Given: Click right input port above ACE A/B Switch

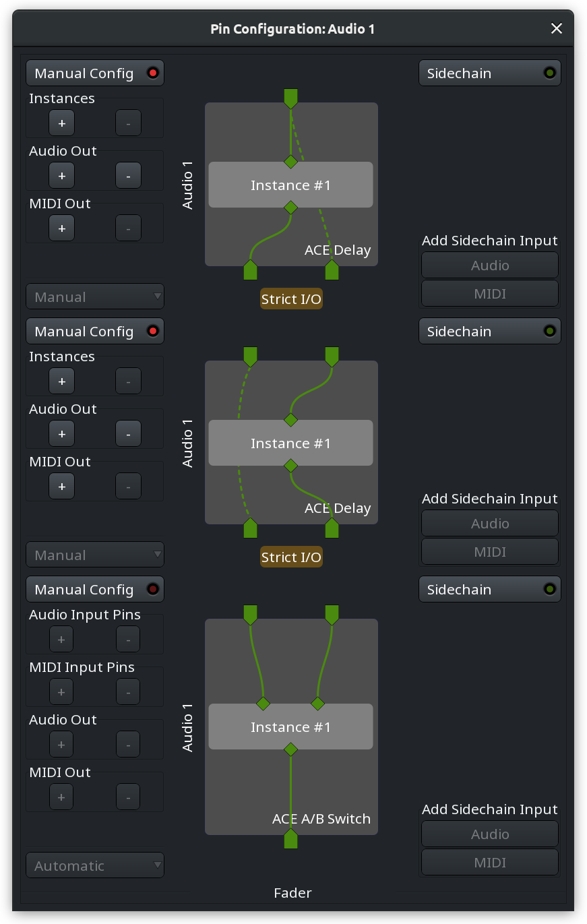Looking at the screenshot, I should pos(332,615).
